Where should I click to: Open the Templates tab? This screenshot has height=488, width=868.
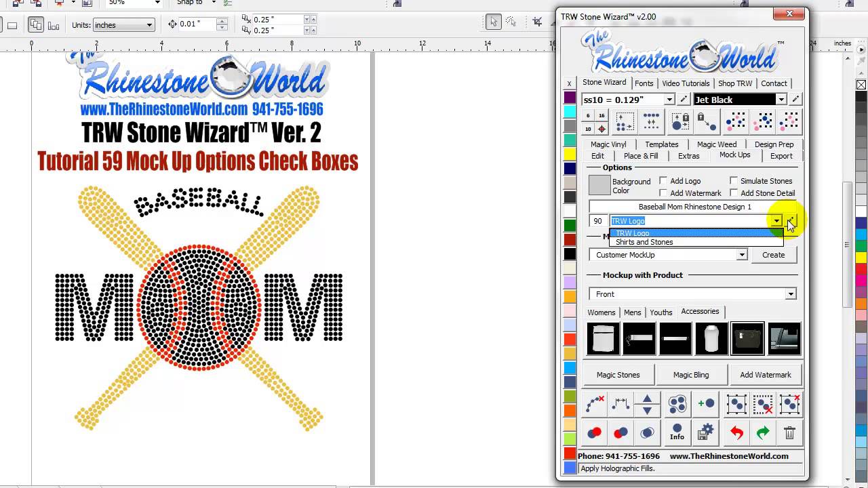(x=662, y=144)
